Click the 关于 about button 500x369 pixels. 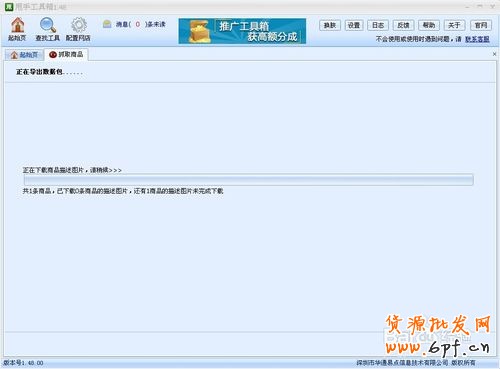point(454,25)
